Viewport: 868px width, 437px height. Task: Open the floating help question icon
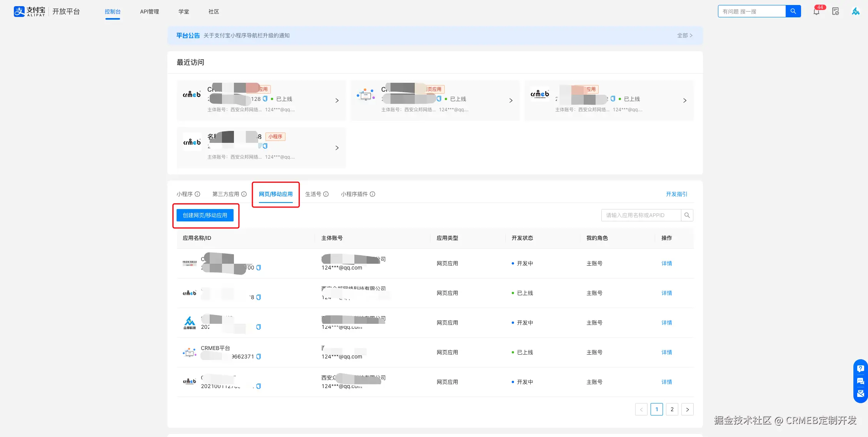[861, 368]
